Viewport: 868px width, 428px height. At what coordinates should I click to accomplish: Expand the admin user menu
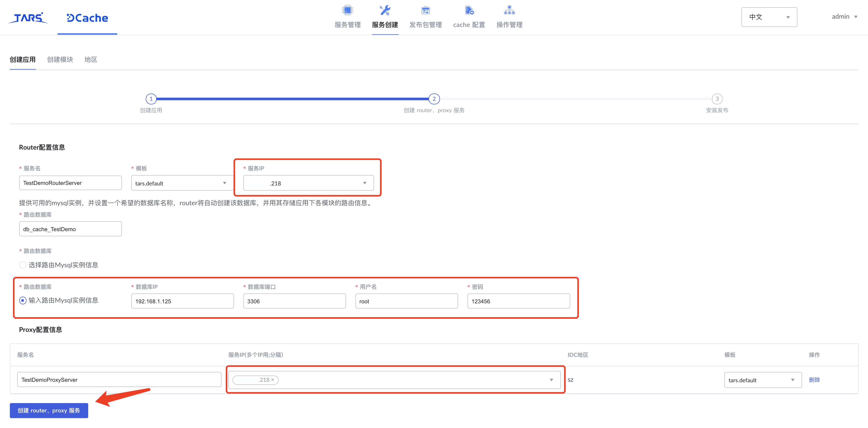pyautogui.click(x=844, y=17)
